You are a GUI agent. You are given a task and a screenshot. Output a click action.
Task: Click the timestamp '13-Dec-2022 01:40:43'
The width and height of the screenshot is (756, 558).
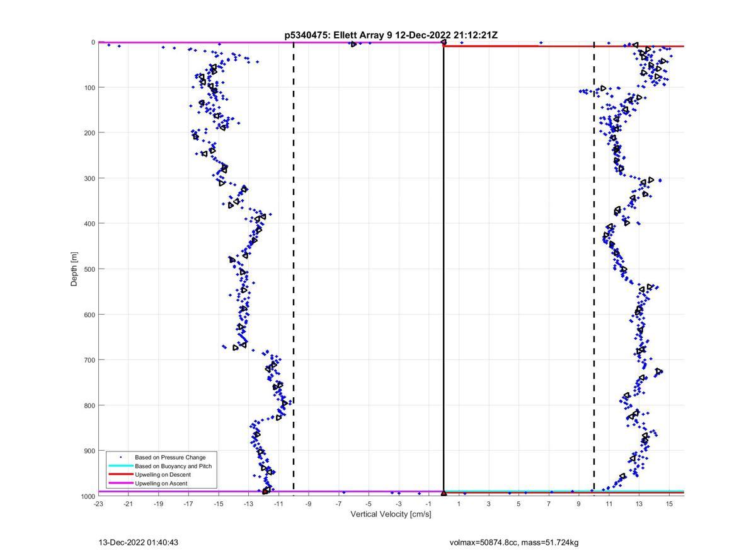coord(139,542)
